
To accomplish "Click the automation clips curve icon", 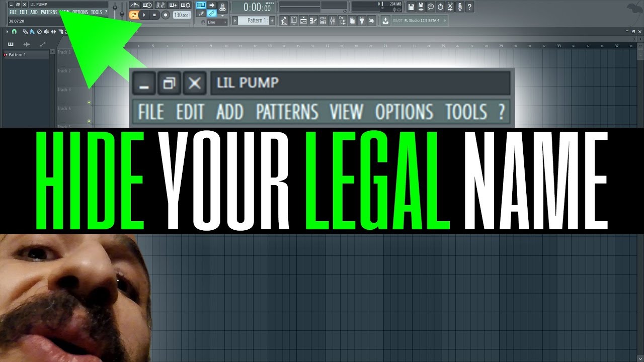I will [x=43, y=44].
